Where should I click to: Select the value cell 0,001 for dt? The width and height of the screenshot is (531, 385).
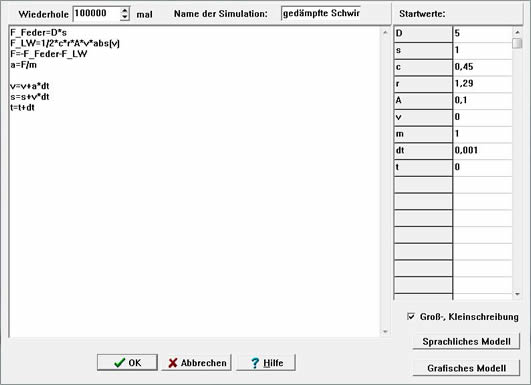coord(482,151)
